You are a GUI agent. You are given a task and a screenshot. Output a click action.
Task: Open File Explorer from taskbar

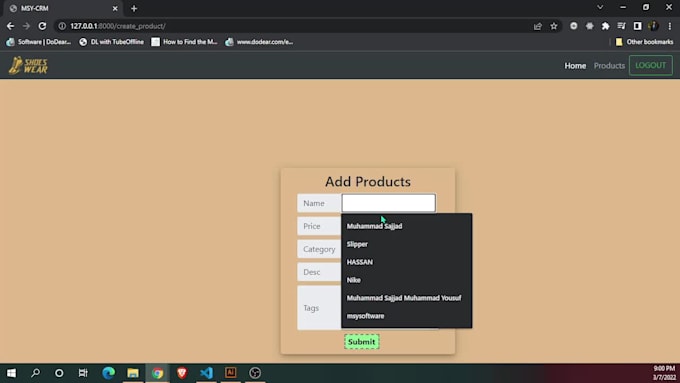point(133,373)
